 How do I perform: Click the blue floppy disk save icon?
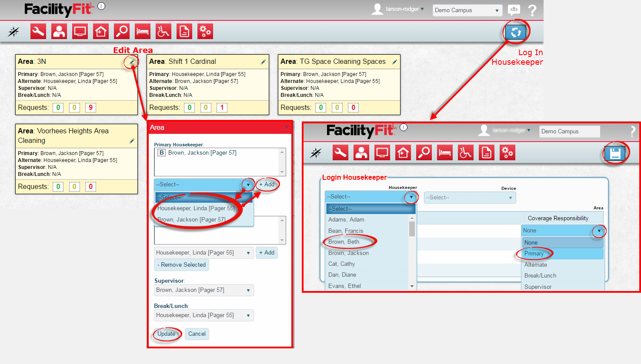(x=614, y=153)
